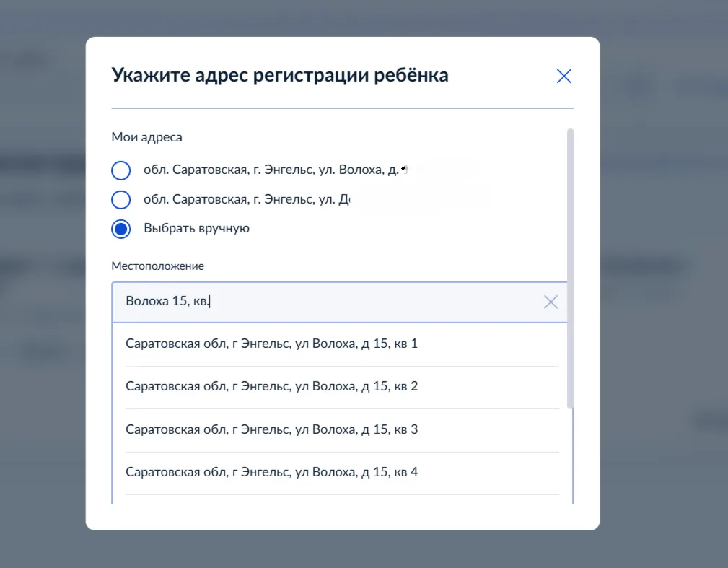Select the ул. Д… saved address radio
The height and width of the screenshot is (568, 728).
pos(120,200)
